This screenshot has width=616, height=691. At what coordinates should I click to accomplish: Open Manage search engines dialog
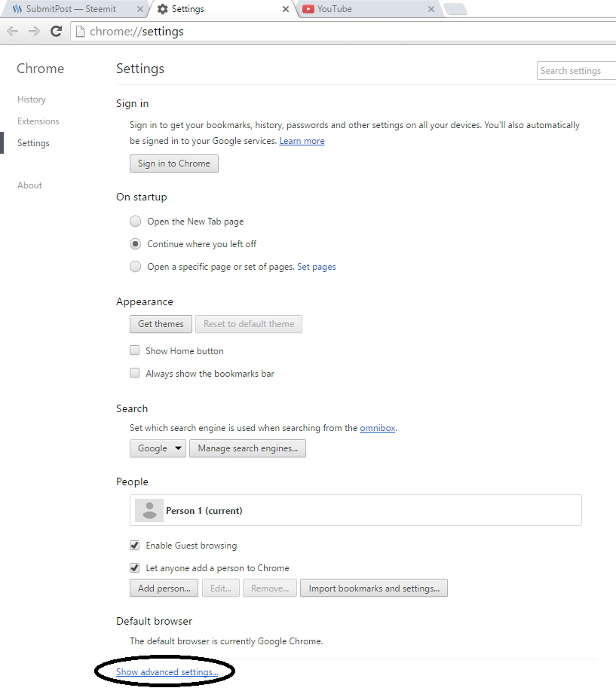[x=247, y=448]
